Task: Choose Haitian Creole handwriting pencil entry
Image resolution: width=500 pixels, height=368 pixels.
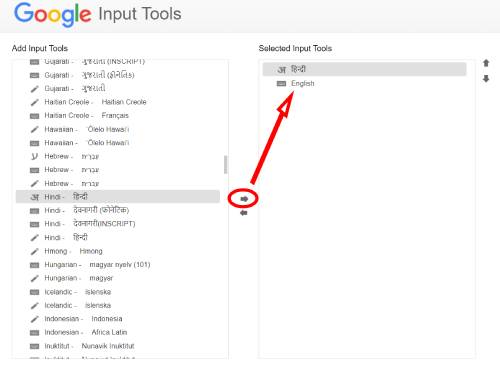Action: [x=118, y=102]
